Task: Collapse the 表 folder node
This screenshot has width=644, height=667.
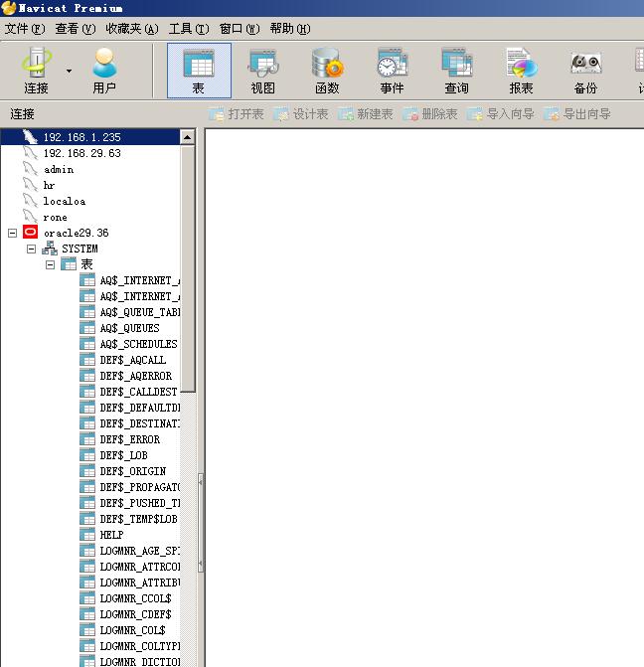Action: coord(51,264)
